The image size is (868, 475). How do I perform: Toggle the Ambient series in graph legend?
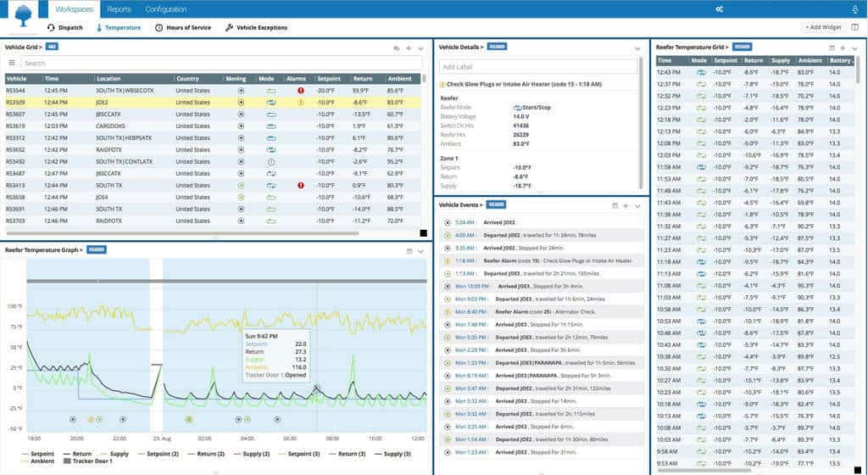(37, 461)
